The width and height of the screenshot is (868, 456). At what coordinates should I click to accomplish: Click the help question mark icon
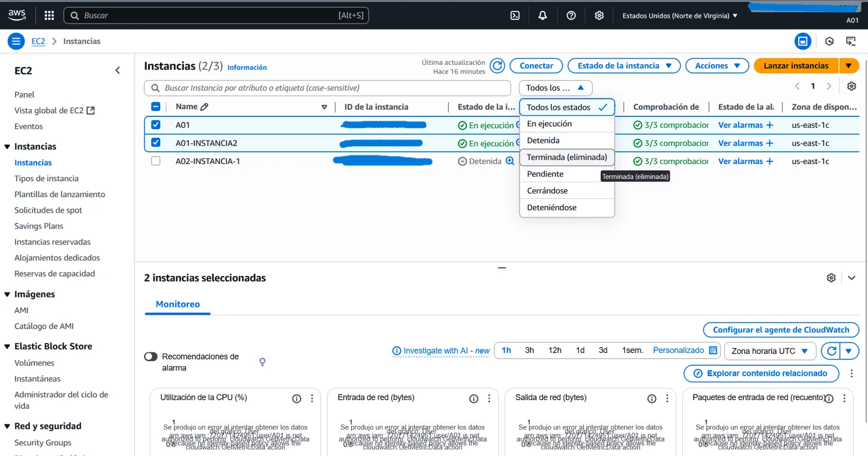(571, 16)
